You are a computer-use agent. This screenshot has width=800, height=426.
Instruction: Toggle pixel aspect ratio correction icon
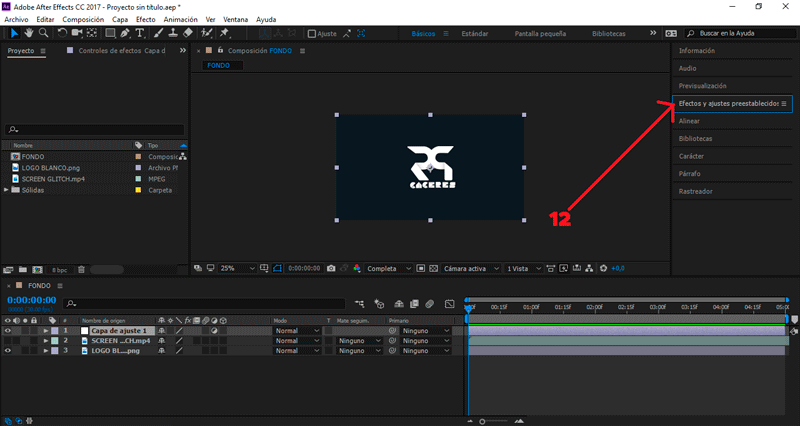pos(550,268)
